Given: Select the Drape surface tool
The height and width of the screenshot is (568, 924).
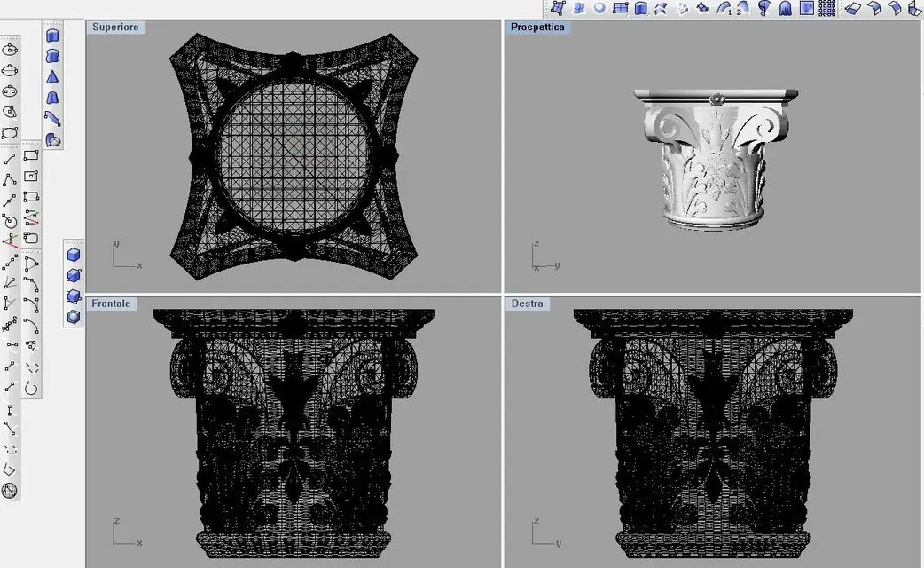Looking at the screenshot, I should (785, 8).
